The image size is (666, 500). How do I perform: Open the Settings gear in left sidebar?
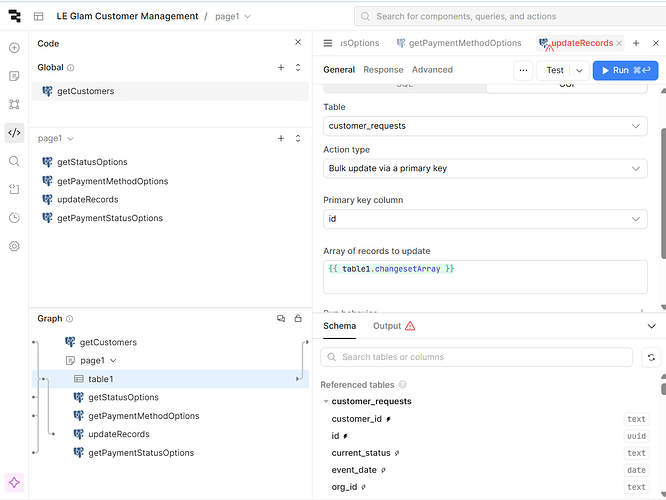pyautogui.click(x=14, y=246)
